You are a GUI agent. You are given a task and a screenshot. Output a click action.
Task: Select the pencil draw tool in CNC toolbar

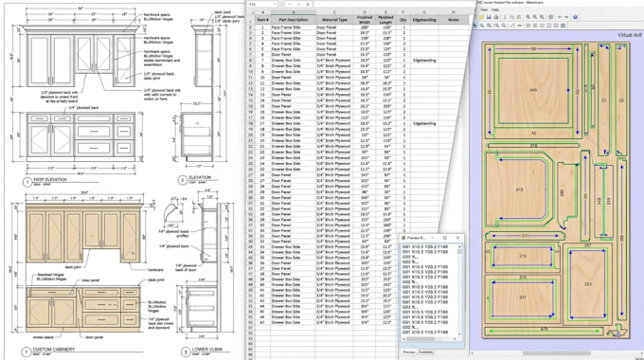[x=512, y=26]
